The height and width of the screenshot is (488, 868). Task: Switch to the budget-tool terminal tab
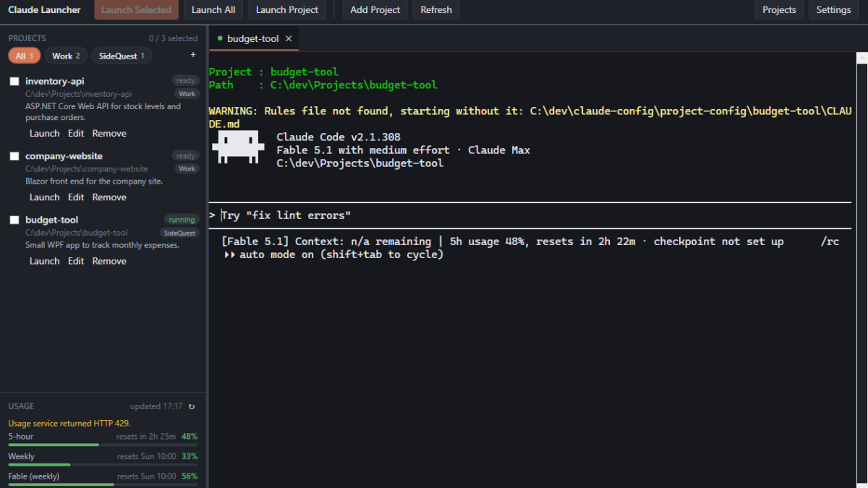coord(254,39)
